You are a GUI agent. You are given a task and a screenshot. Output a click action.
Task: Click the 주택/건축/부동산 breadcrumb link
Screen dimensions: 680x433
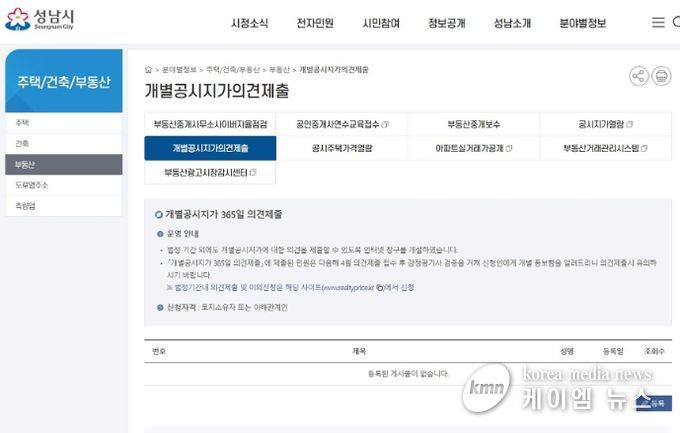tap(233, 69)
